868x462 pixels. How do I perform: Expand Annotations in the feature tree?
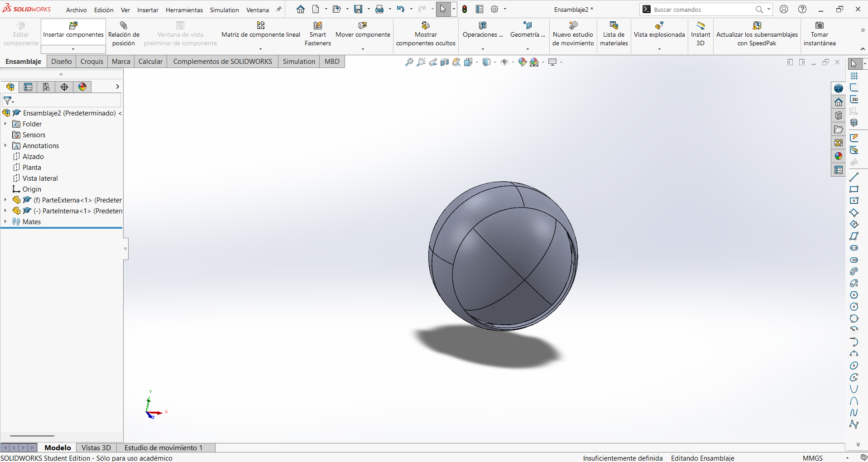tap(5, 145)
